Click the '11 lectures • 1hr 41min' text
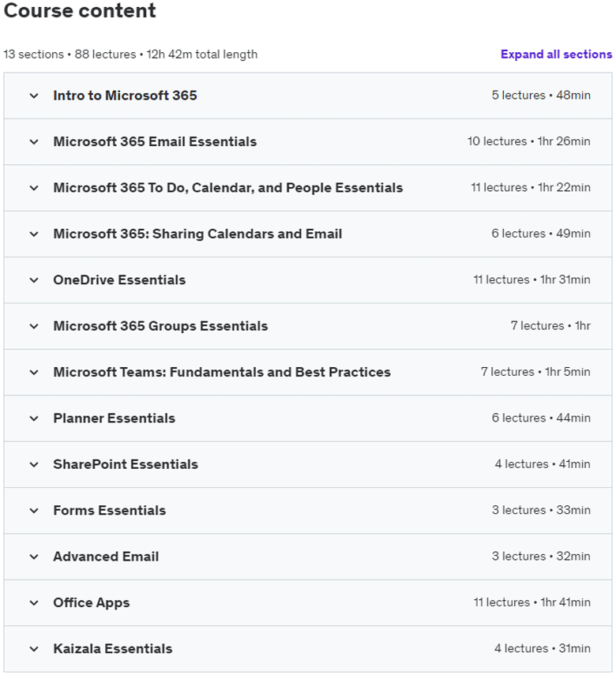616x675 pixels. point(532,602)
